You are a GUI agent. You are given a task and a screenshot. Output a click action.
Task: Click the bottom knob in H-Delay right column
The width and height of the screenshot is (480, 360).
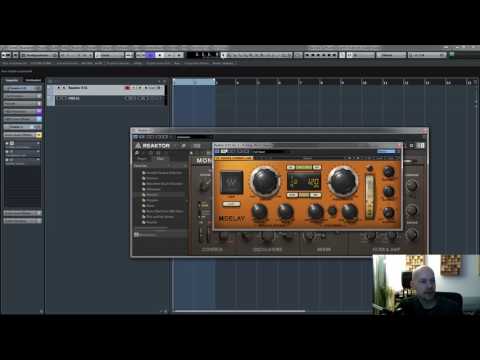389,212
